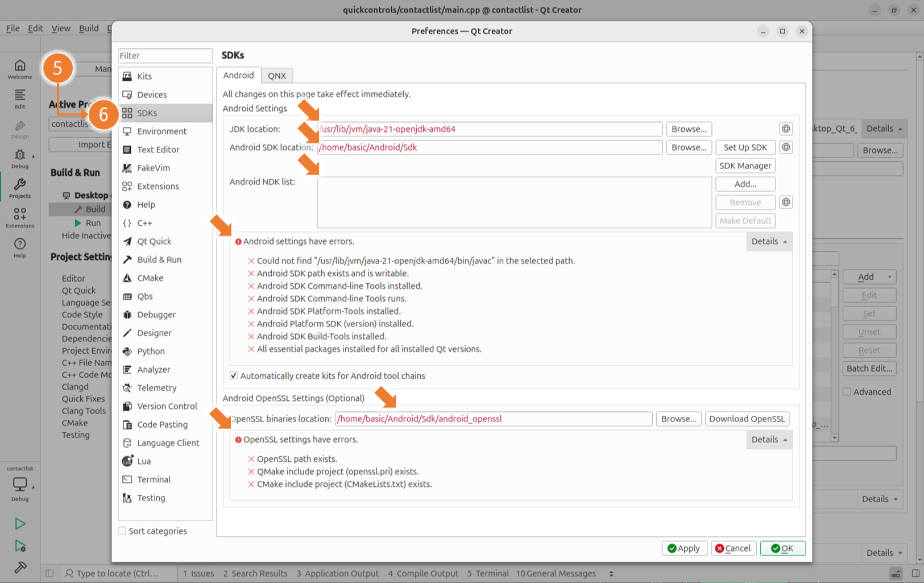
Task: Click the Set Up SDK button
Action: click(x=745, y=147)
